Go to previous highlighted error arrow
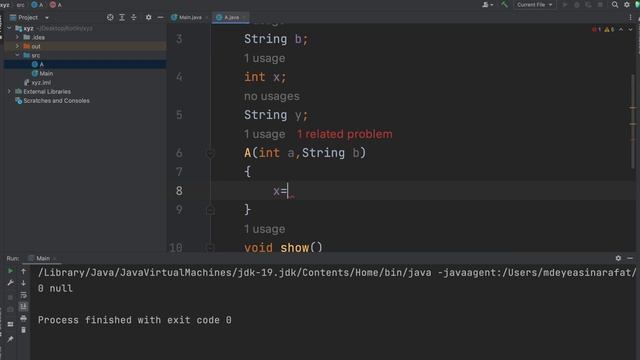This screenshot has width=640, height=360. click(621, 29)
